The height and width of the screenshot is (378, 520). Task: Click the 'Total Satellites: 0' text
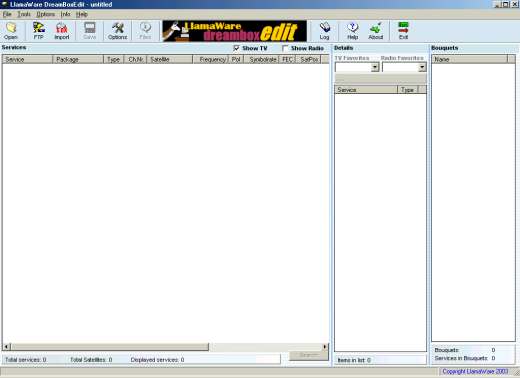[91, 360]
